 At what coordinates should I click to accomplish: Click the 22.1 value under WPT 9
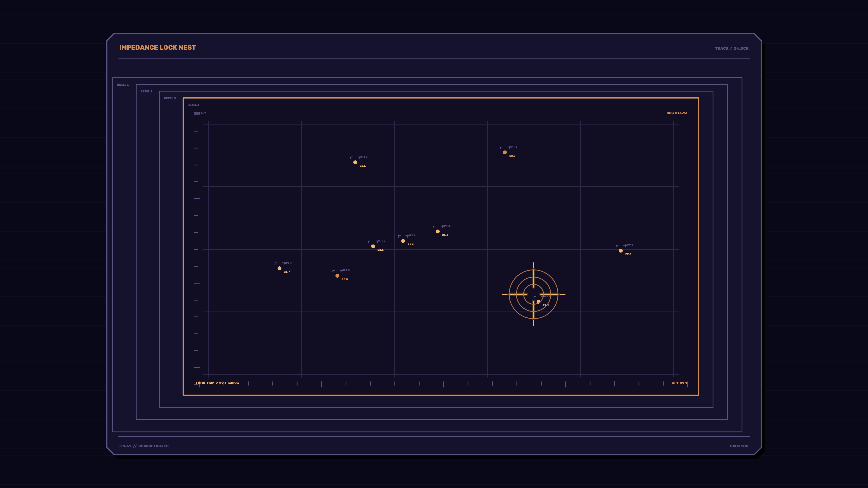363,166
